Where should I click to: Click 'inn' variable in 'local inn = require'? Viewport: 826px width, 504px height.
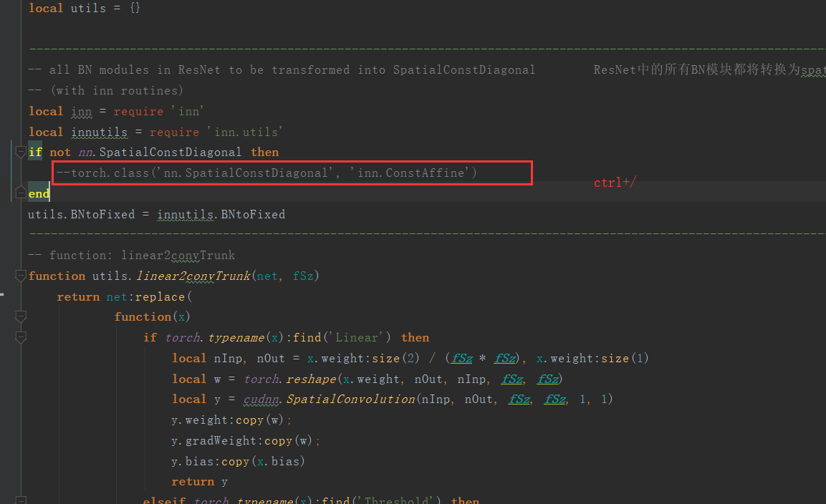pos(81,112)
